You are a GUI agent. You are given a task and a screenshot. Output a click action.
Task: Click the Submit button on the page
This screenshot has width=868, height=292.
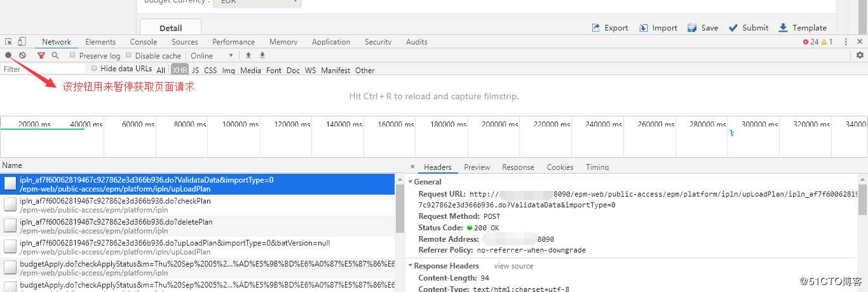[748, 28]
